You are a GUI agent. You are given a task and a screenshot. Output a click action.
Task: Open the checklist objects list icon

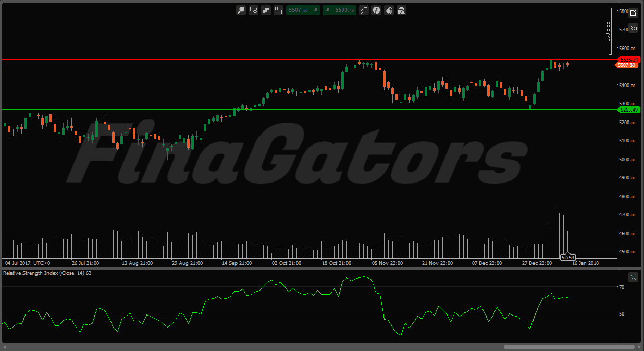[364, 10]
